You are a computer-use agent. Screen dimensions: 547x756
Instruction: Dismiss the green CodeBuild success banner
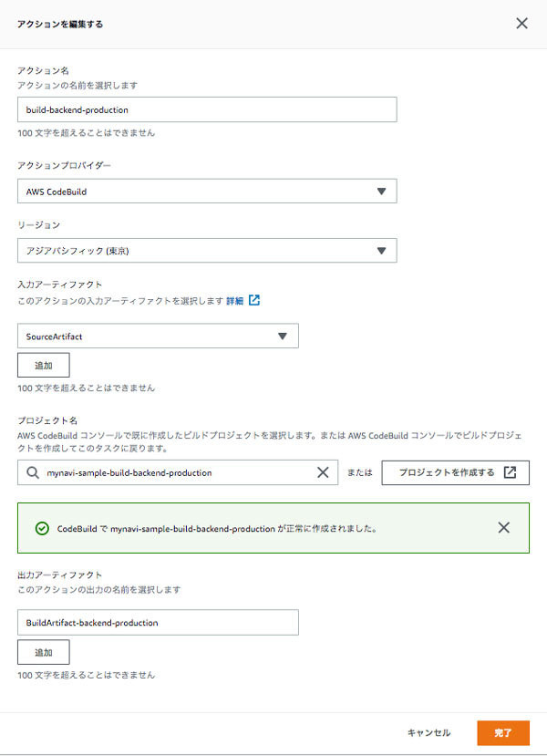(x=503, y=527)
